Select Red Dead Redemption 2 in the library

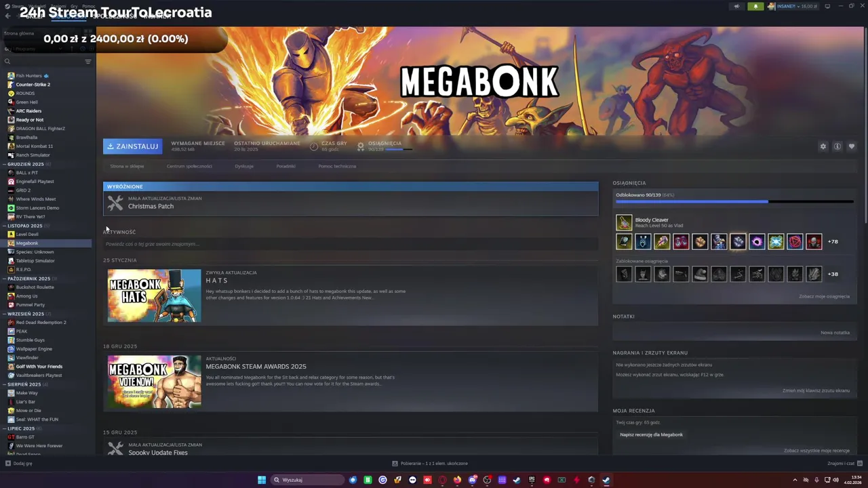(x=41, y=323)
